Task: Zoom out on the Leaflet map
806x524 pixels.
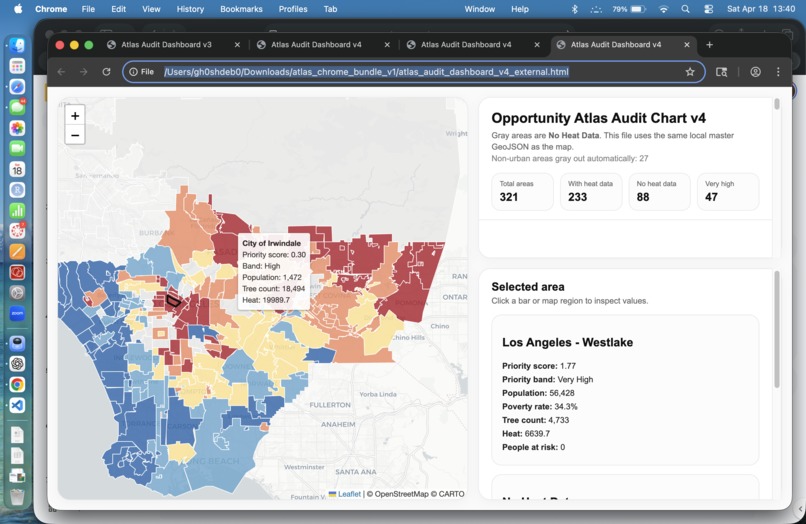Action: coord(75,135)
